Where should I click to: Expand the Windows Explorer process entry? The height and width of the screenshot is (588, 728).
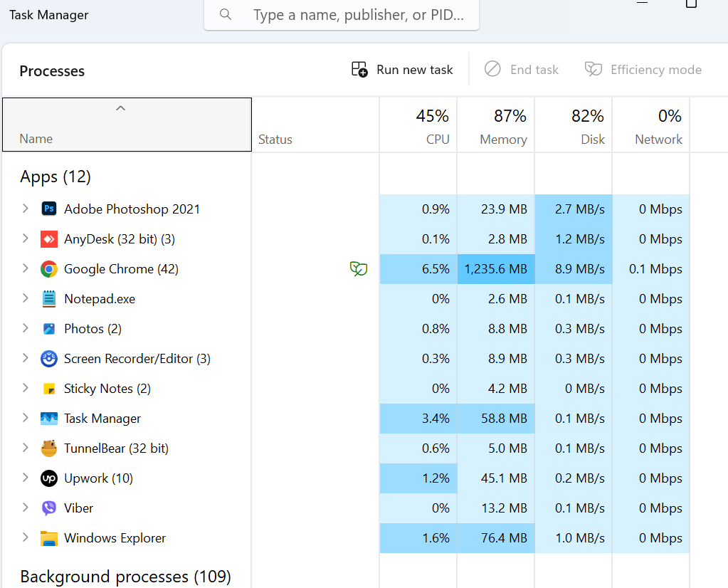(26, 538)
